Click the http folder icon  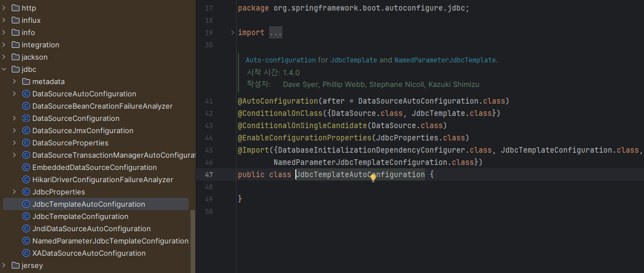pos(16,8)
